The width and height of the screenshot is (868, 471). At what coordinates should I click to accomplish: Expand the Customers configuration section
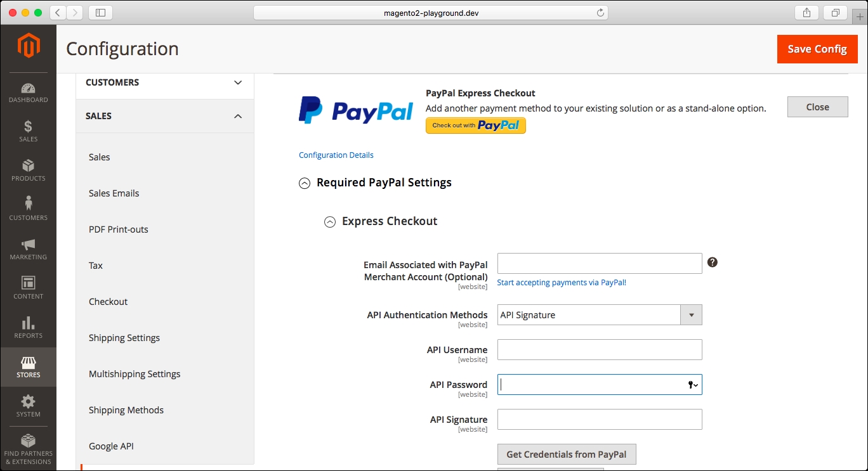165,82
